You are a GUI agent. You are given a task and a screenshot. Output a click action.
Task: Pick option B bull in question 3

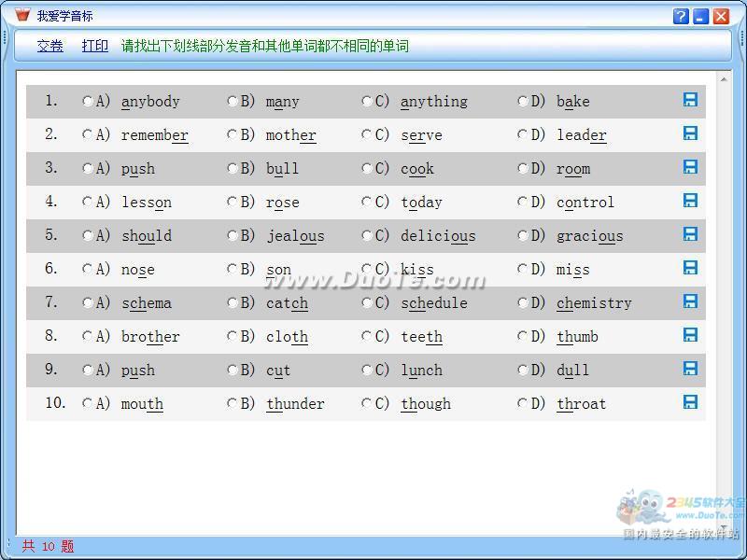point(232,168)
